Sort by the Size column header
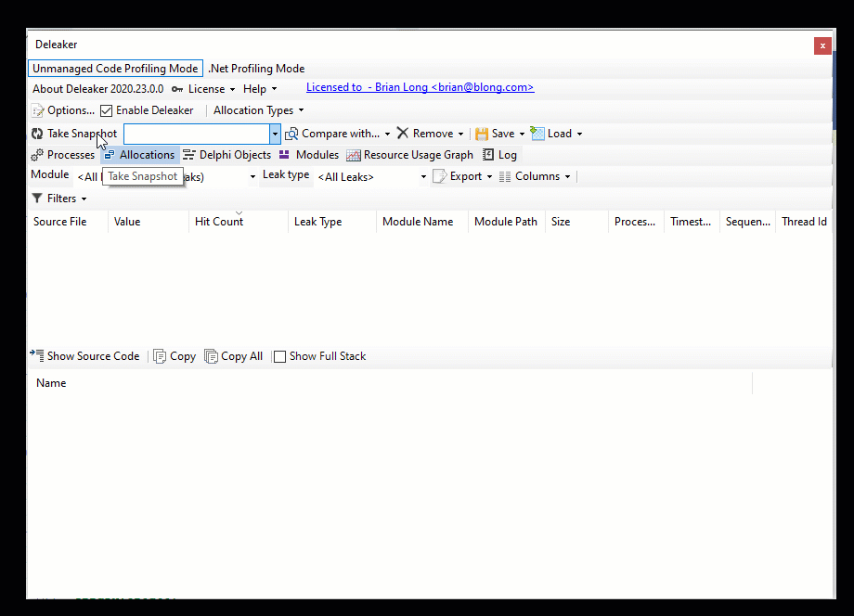Image resolution: width=854 pixels, height=616 pixels. coord(576,222)
